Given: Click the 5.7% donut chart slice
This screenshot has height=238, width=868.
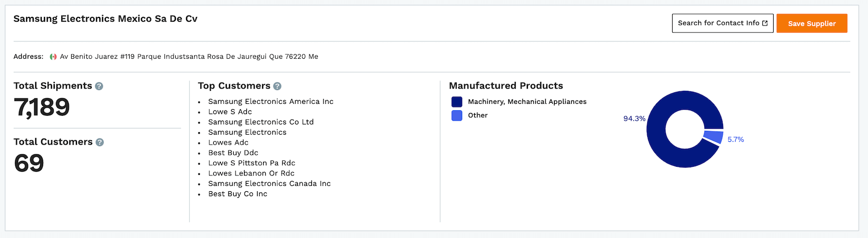Looking at the screenshot, I should point(713,136).
